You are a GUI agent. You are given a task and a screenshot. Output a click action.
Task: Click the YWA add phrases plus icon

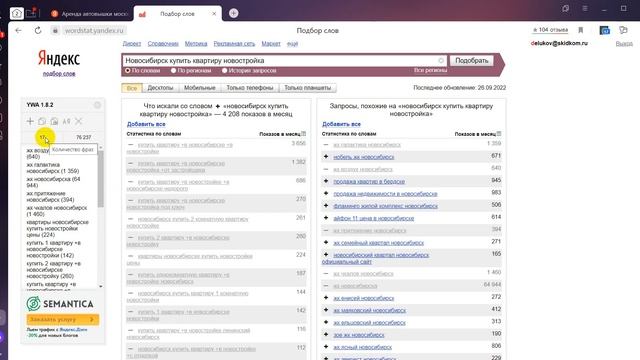pyautogui.click(x=30, y=121)
